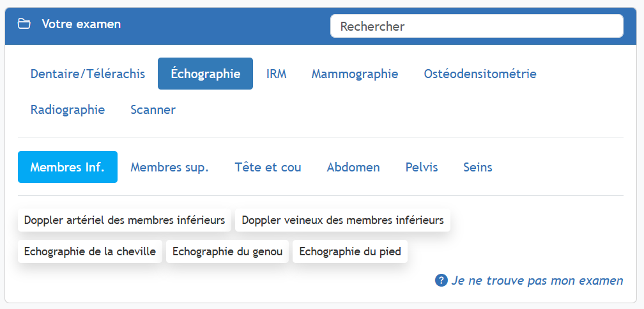Switch to the Radiographie tab
644x309 pixels.
coord(68,109)
